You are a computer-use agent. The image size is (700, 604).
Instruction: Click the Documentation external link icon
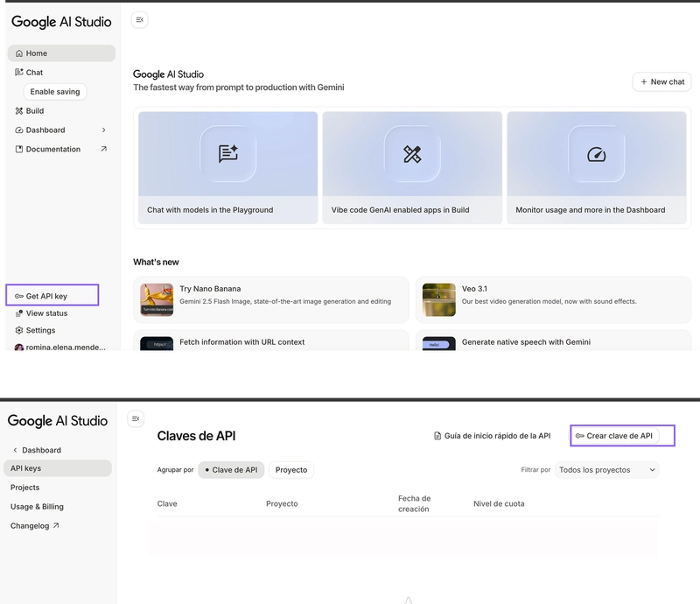tap(104, 150)
